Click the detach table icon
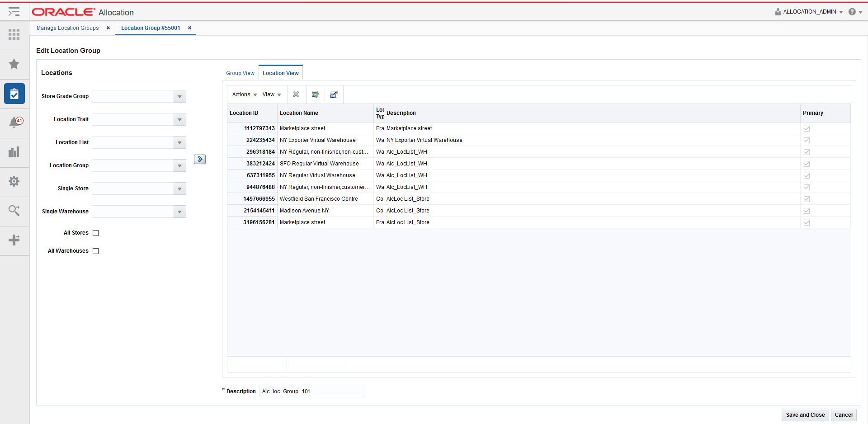Screen dimensions: 868x424 334,94
